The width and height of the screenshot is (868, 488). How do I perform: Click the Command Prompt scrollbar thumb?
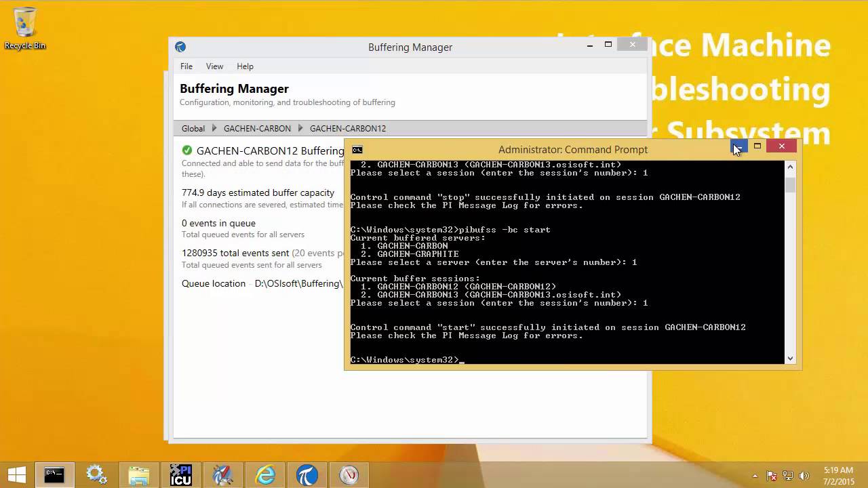click(x=790, y=184)
